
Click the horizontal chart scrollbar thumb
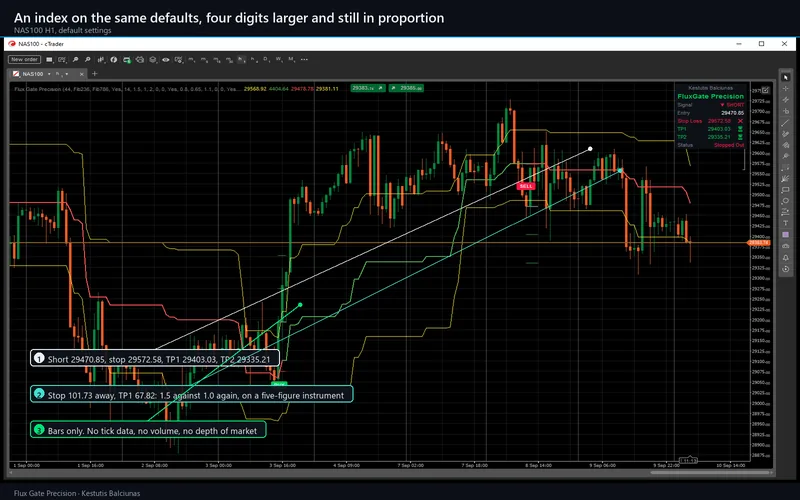(710, 472)
